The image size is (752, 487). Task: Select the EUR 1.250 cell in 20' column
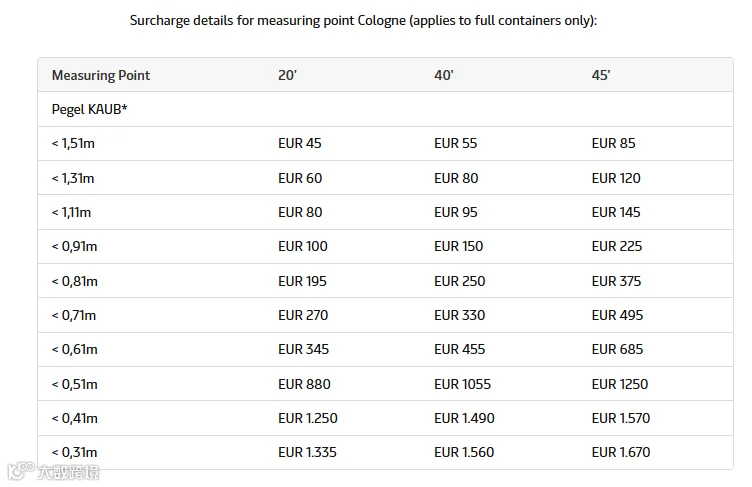coord(308,418)
